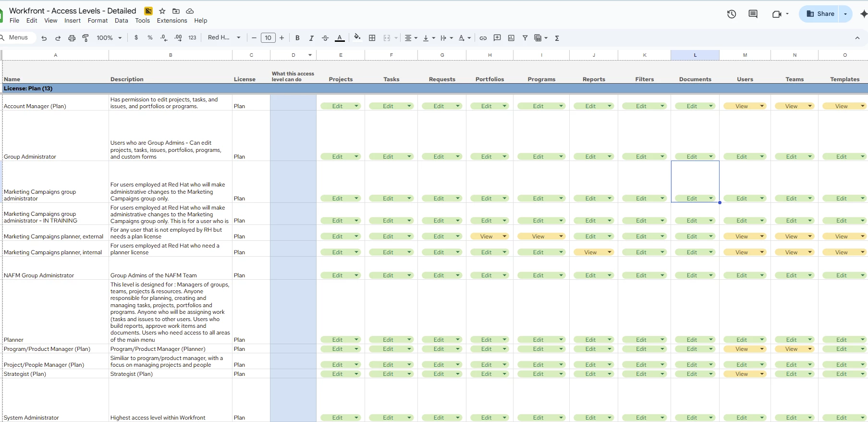The height and width of the screenshot is (422, 868).
Task: Open the File menu
Action: click(14, 21)
